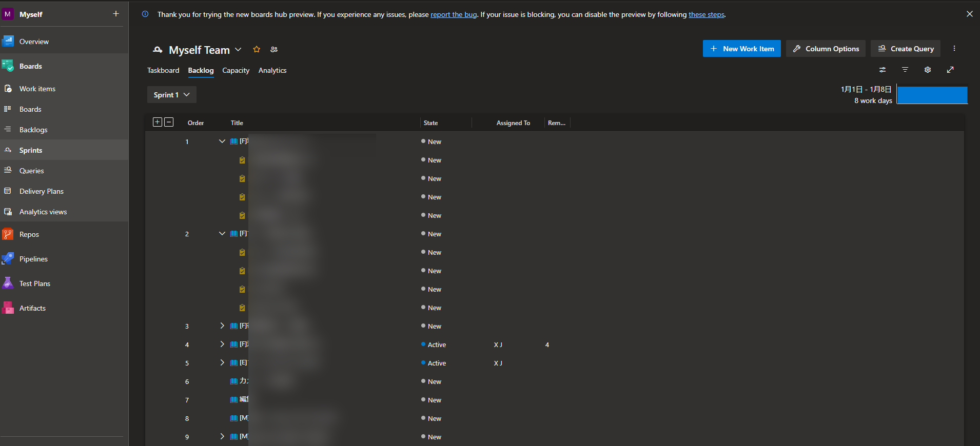Select backlog item in order row 6

(555, 381)
